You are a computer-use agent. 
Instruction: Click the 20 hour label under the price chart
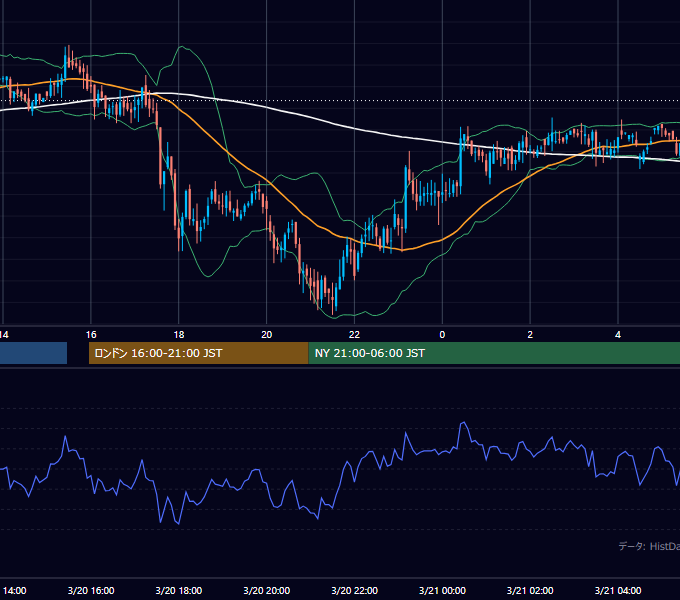pos(267,335)
